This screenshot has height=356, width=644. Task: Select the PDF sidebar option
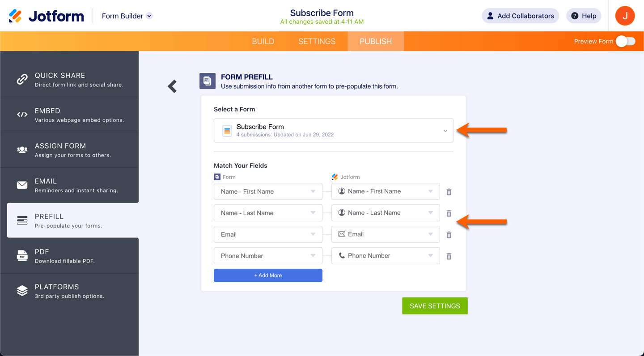point(70,256)
